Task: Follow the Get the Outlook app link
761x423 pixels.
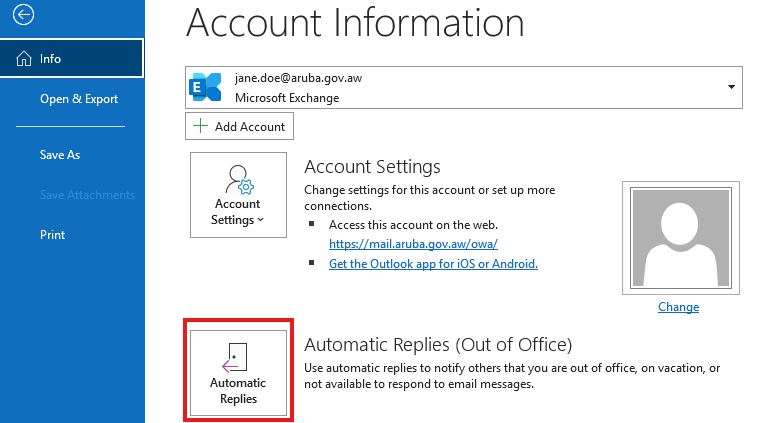Action: [433, 264]
